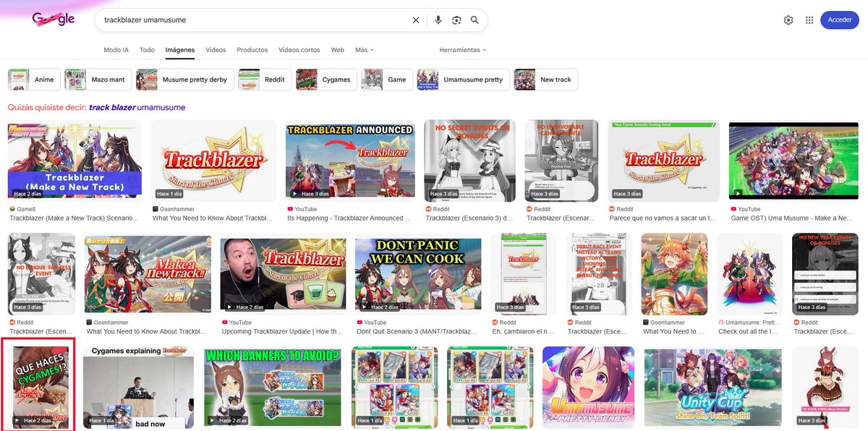Open quick settings gear icon
This screenshot has width=868, height=431.
point(788,20)
